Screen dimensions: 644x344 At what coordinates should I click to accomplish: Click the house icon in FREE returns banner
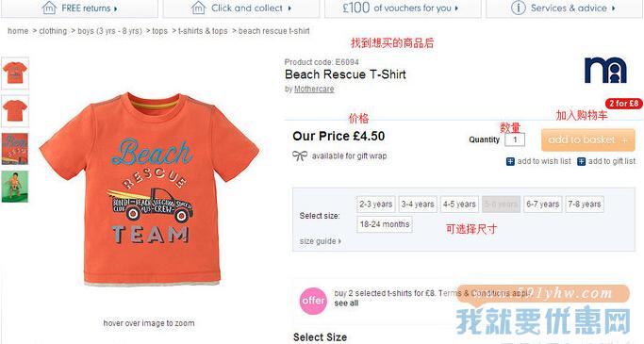49,8
